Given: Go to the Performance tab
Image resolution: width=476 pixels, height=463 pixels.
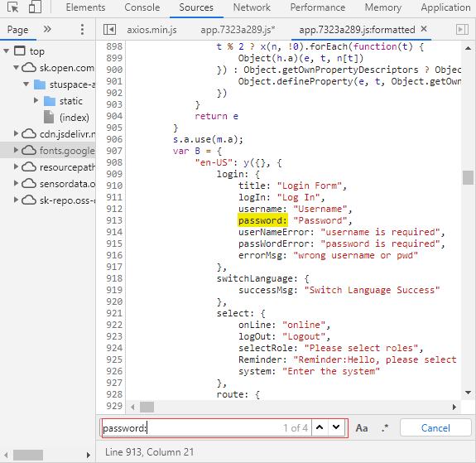Looking at the screenshot, I should coord(318,7).
